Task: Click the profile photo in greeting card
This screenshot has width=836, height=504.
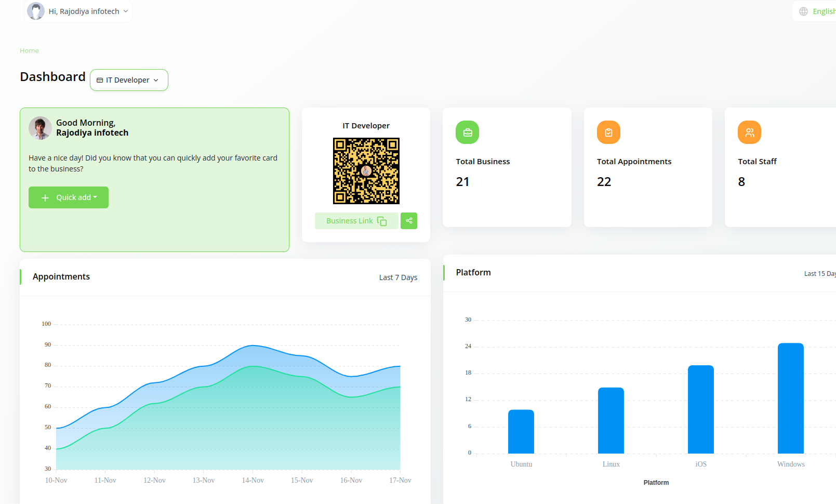Action: 40,128
